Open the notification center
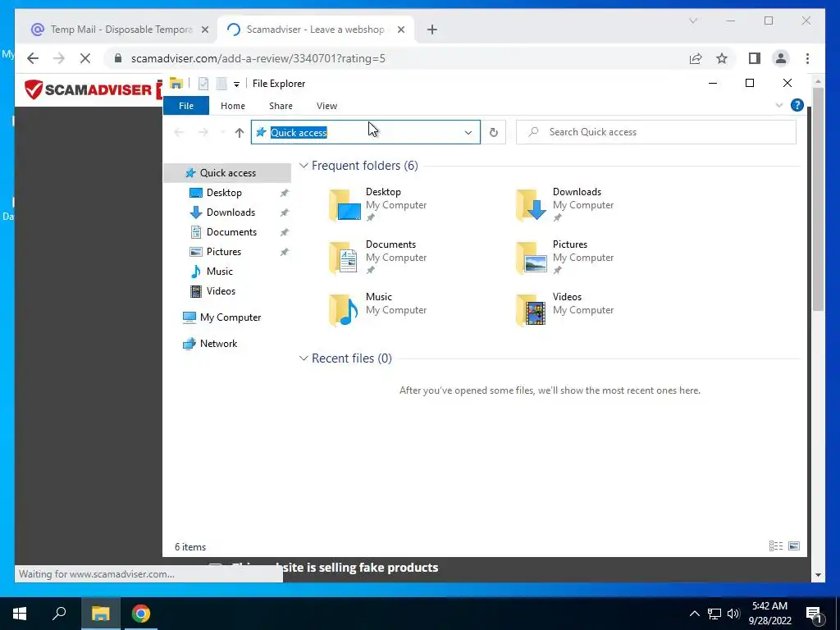840x630 pixels. (813, 614)
